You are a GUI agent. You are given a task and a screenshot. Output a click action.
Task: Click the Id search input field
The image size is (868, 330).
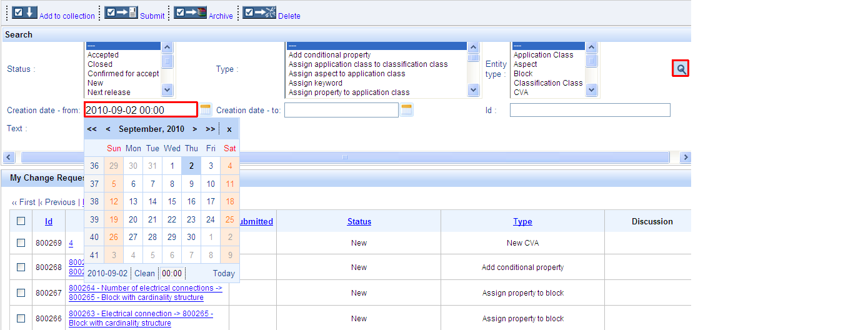pos(589,111)
